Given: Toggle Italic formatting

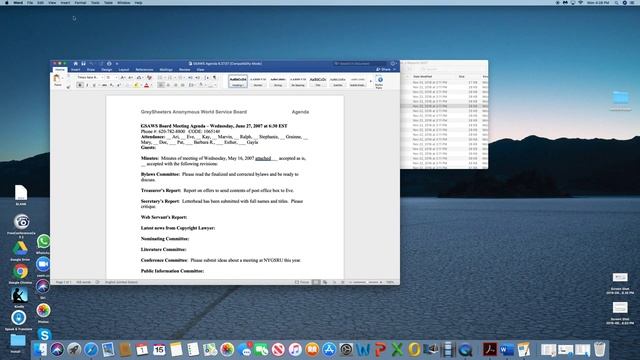Looking at the screenshot, I should 87,85.
